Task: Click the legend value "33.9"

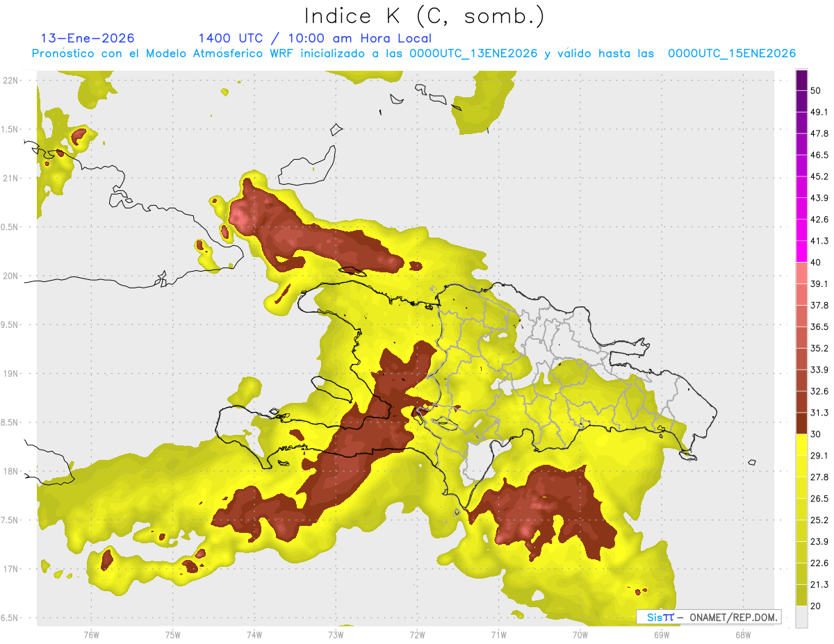Action: click(819, 370)
